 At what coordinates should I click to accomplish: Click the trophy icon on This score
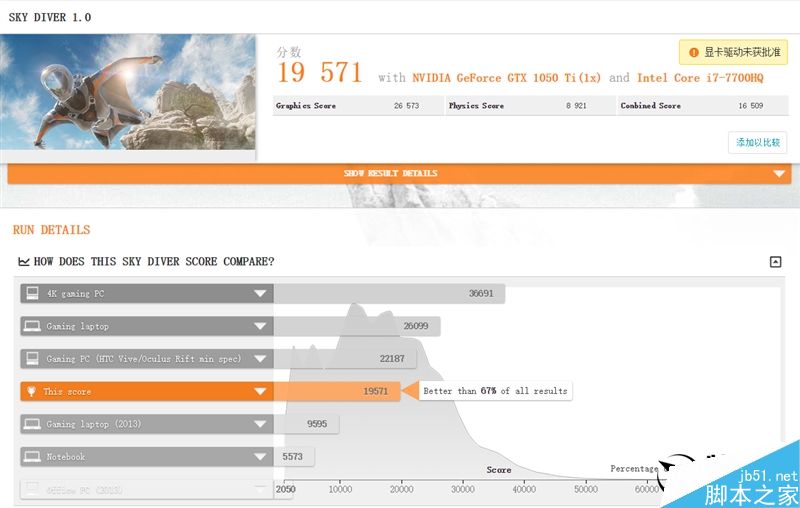click(x=32, y=391)
